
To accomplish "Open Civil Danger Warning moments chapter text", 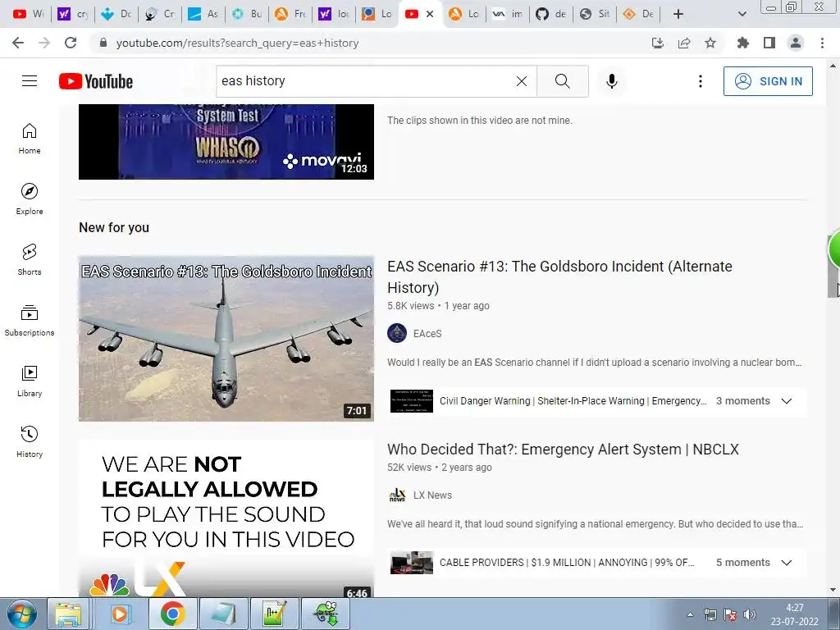I will tap(573, 400).
